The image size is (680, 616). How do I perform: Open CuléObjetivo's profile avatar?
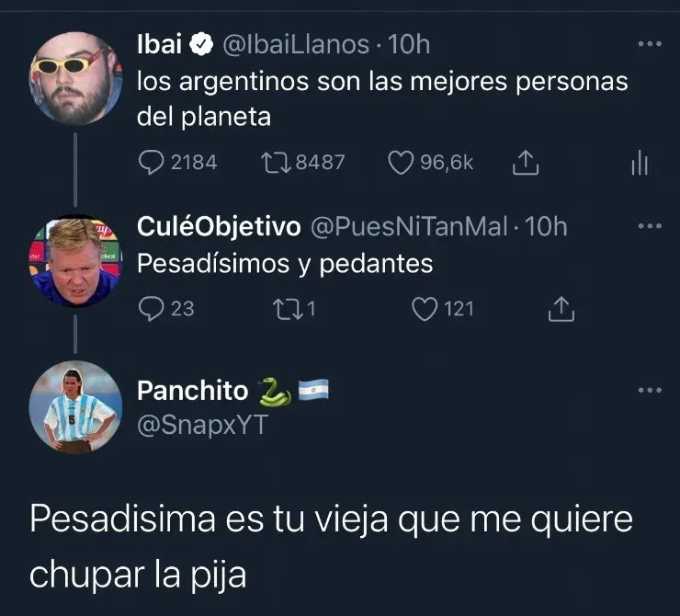[75, 261]
